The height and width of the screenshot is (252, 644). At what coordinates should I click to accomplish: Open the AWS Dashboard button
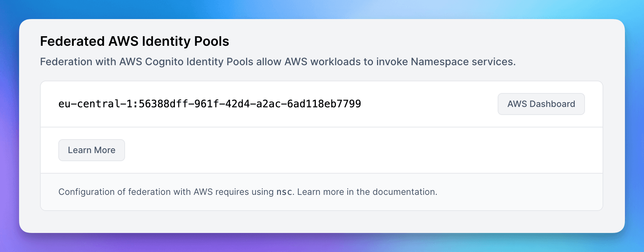[x=541, y=104]
